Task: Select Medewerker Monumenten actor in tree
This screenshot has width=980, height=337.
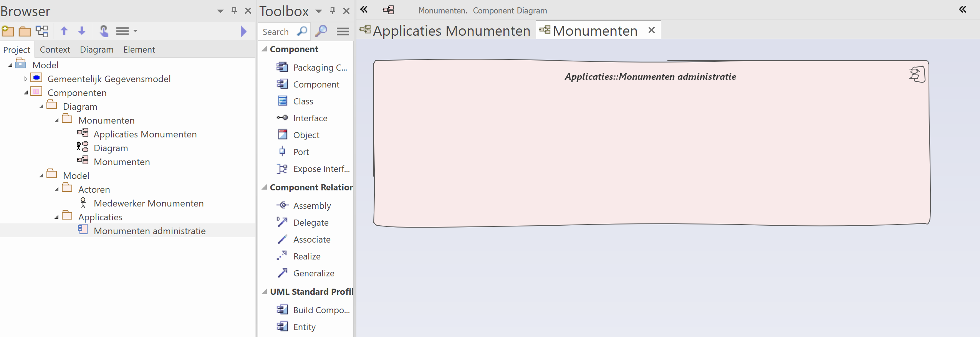Action: pyautogui.click(x=148, y=203)
